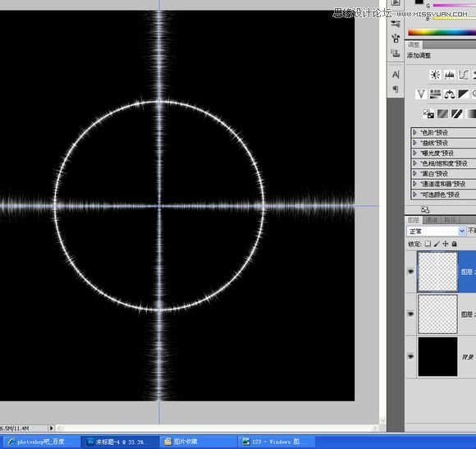Hide the middle transparent layer

coord(410,314)
